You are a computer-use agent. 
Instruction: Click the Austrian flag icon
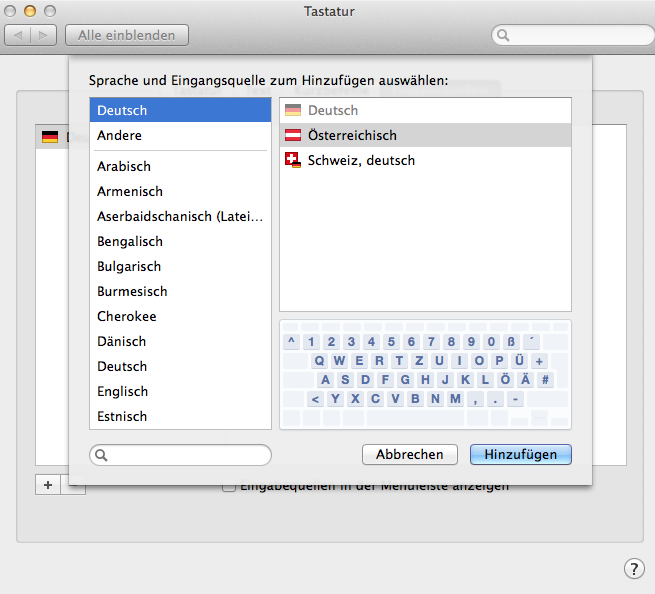293,135
